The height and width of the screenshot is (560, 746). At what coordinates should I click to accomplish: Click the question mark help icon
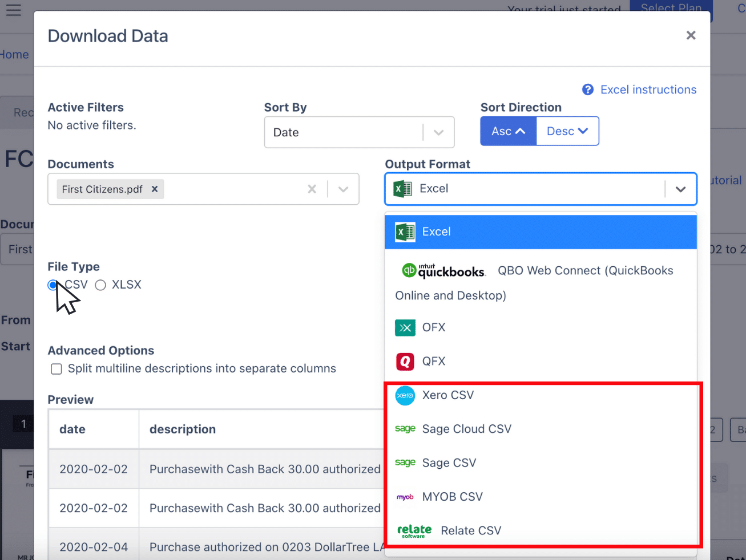click(x=588, y=90)
